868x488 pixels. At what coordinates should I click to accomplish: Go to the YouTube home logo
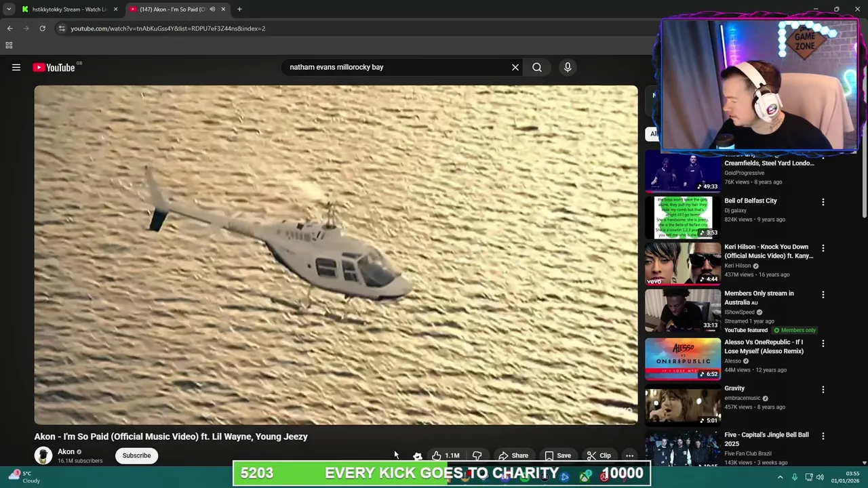pyautogui.click(x=54, y=67)
